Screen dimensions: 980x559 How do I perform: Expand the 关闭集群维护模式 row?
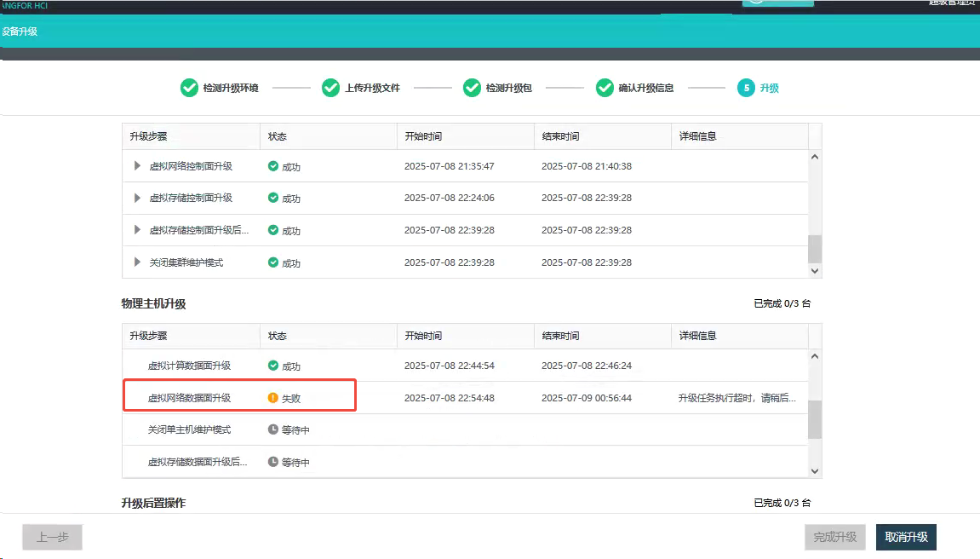[x=138, y=262]
